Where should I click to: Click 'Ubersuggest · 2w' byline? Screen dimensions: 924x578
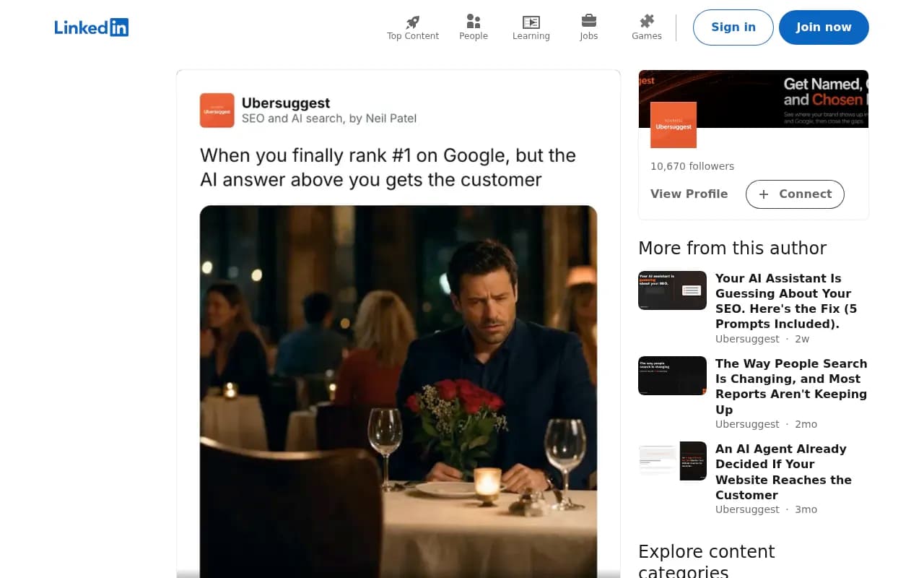[762, 339]
